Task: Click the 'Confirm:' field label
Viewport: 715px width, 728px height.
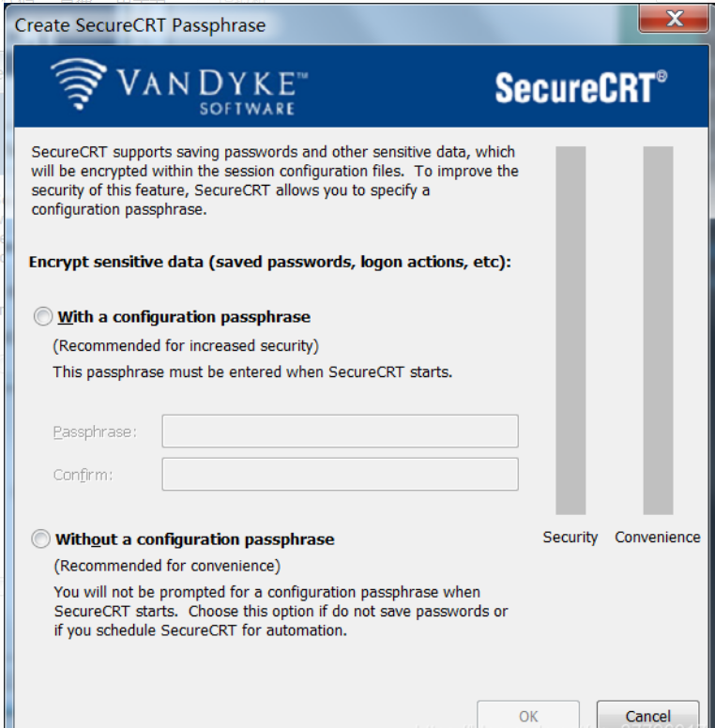Action: [84, 475]
